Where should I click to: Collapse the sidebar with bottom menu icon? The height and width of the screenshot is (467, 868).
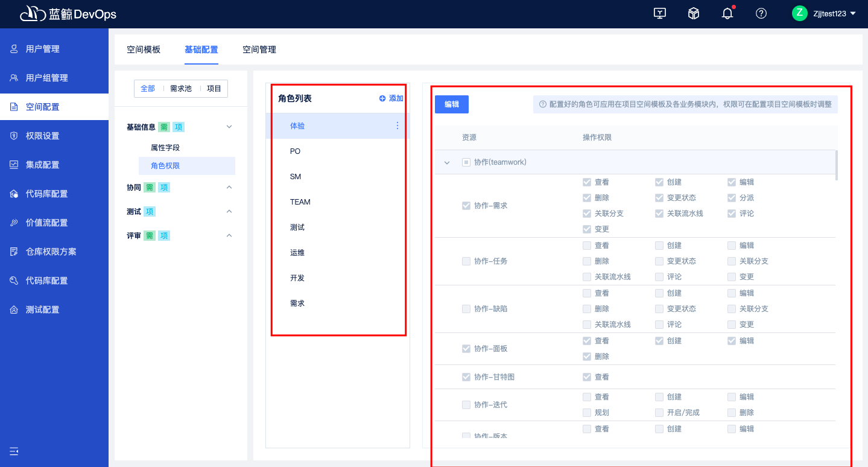[14, 451]
